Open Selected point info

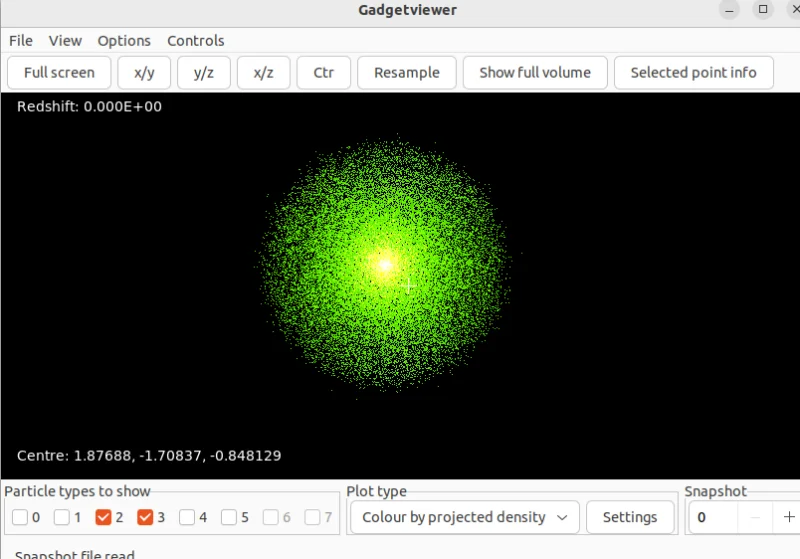[x=693, y=72]
